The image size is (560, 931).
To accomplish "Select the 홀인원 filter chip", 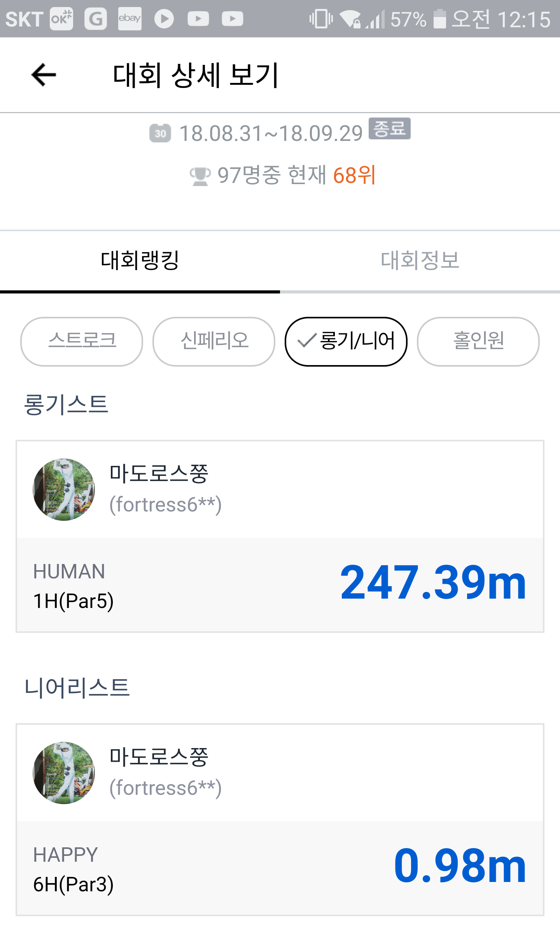I will (478, 341).
